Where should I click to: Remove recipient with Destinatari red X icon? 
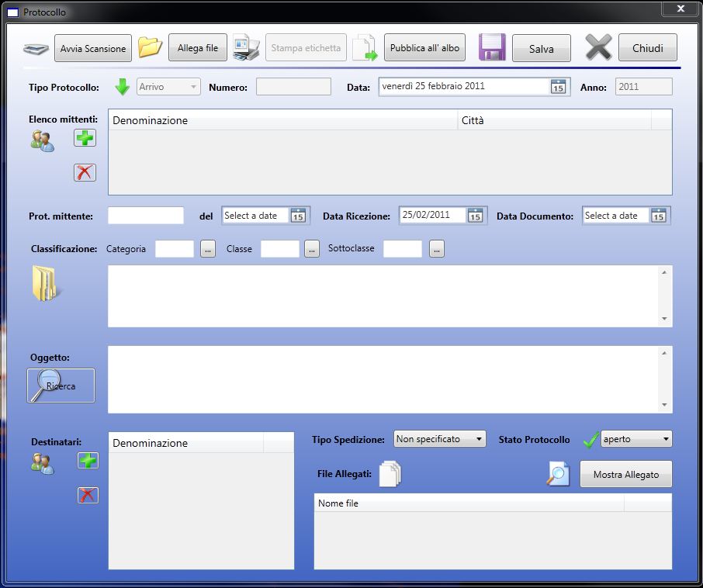[88, 495]
